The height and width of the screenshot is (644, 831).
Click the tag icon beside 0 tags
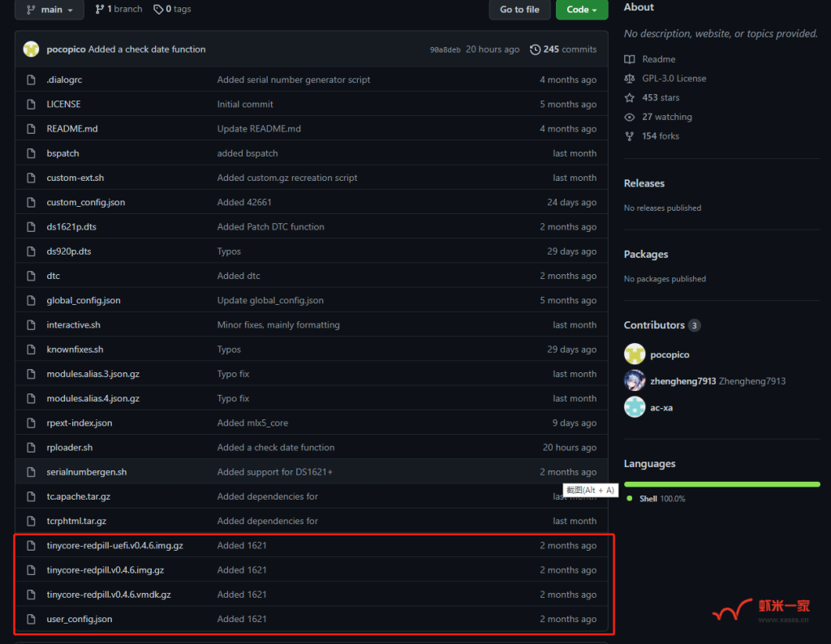(158, 9)
